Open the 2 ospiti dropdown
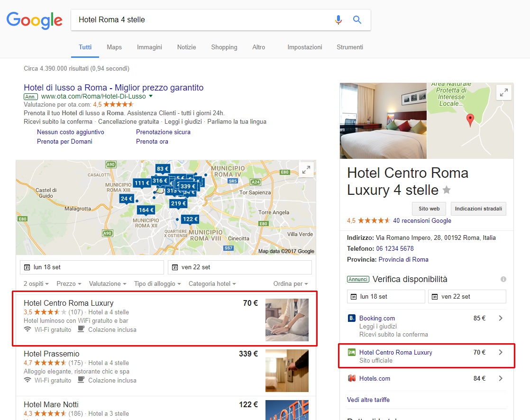This screenshot has width=530, height=420. [x=36, y=284]
